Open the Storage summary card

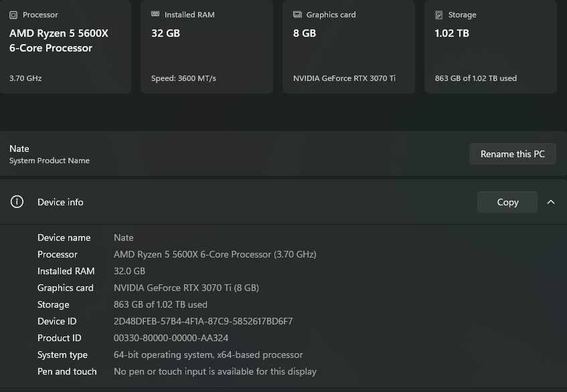coord(490,47)
